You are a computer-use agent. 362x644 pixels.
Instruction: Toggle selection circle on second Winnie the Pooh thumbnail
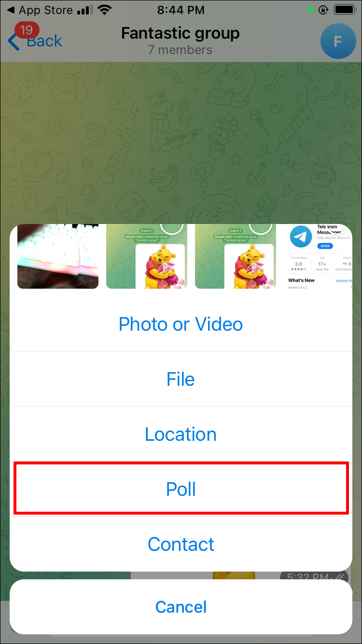click(x=261, y=228)
